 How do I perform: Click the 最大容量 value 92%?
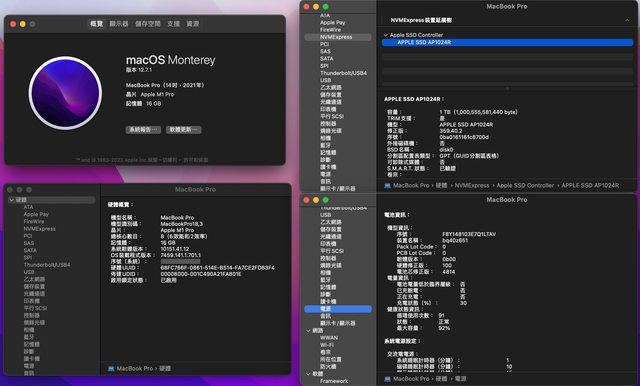[x=444, y=328]
